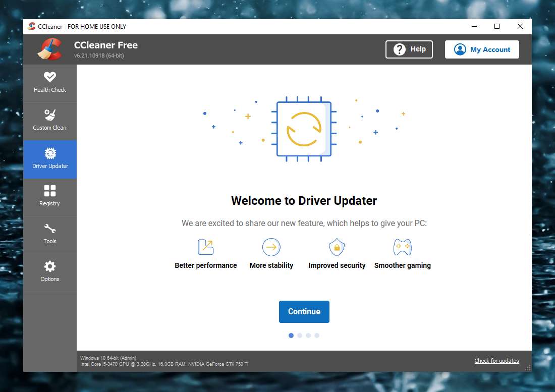Click the window resize grip corner

[528, 368]
